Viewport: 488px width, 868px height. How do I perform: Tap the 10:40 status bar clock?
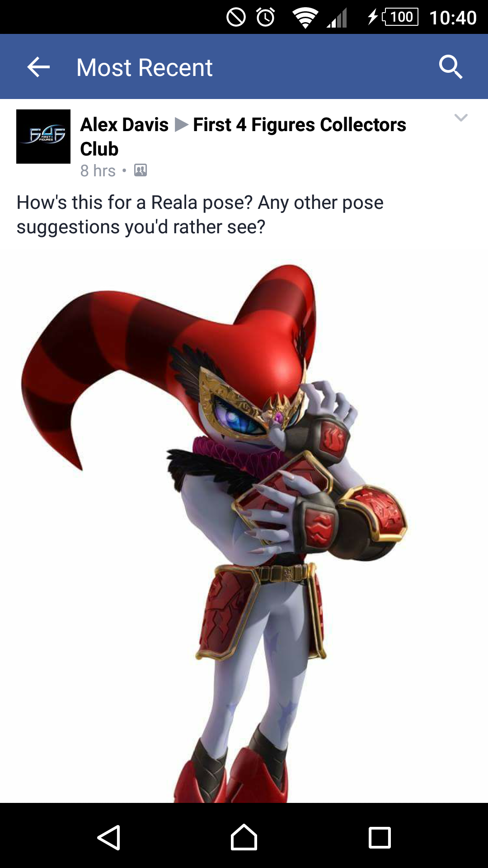pyautogui.click(x=453, y=18)
